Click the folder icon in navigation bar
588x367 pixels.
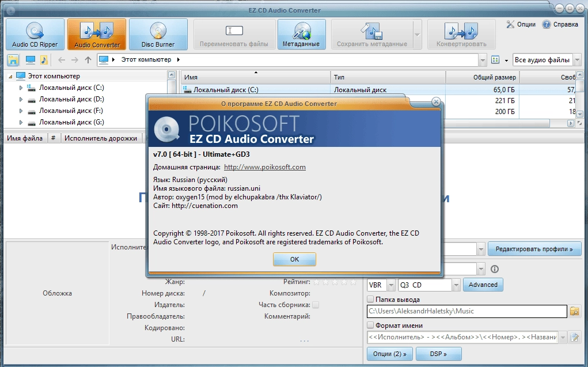pos(13,60)
